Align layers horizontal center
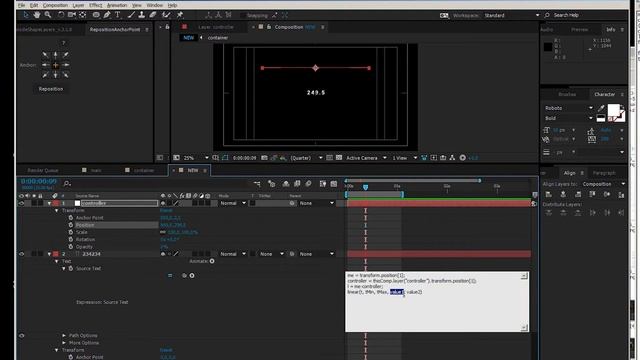This screenshot has width=640, height=360. [563, 195]
